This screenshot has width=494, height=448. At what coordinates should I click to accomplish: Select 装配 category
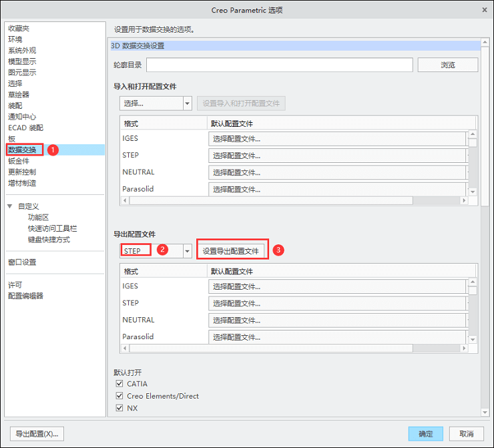click(15, 105)
